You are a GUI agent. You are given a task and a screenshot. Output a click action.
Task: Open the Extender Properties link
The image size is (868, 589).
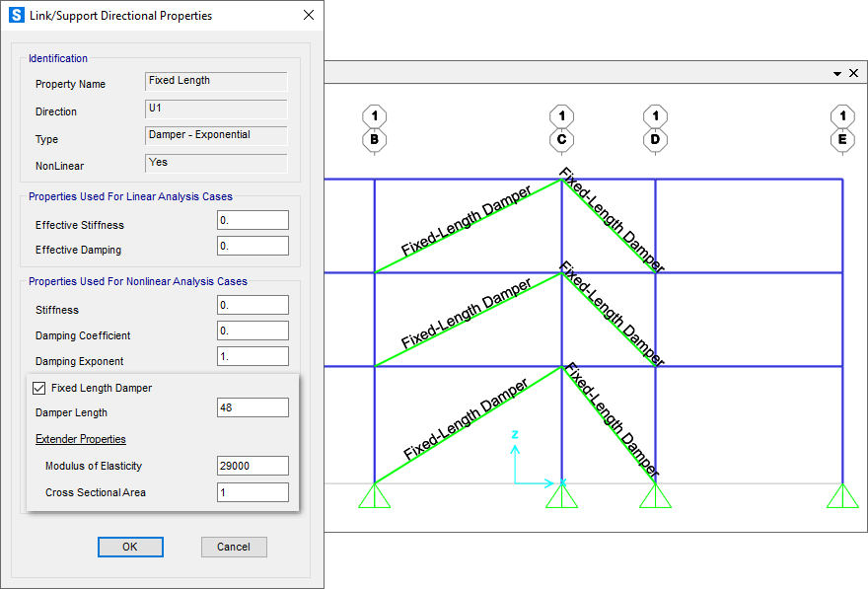(x=80, y=438)
